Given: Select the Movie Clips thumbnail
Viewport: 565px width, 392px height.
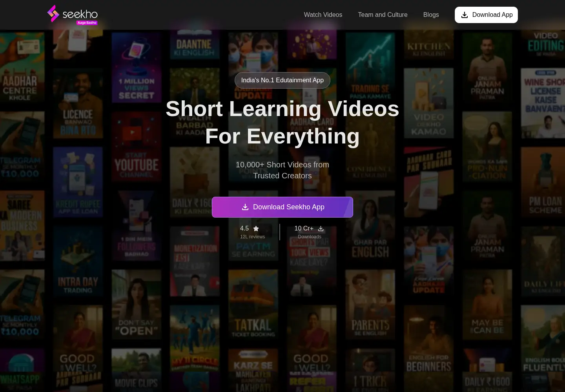Looking at the screenshot, I should pyautogui.click(x=136, y=370).
